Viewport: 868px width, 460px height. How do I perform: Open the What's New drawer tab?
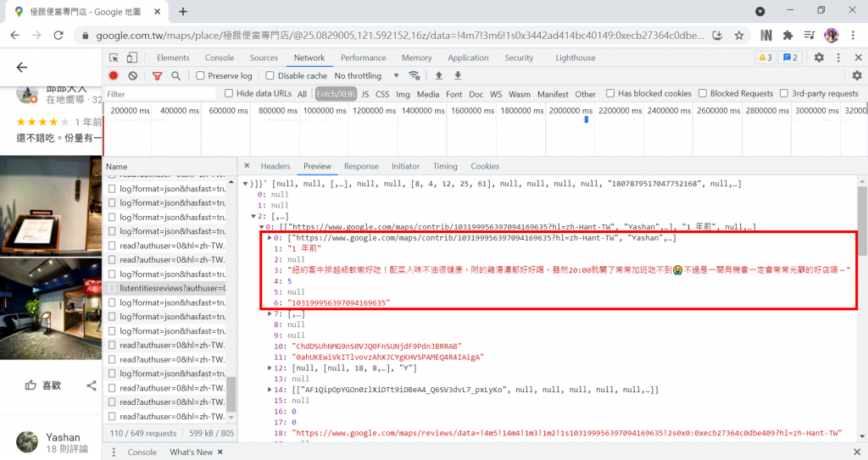(x=191, y=452)
